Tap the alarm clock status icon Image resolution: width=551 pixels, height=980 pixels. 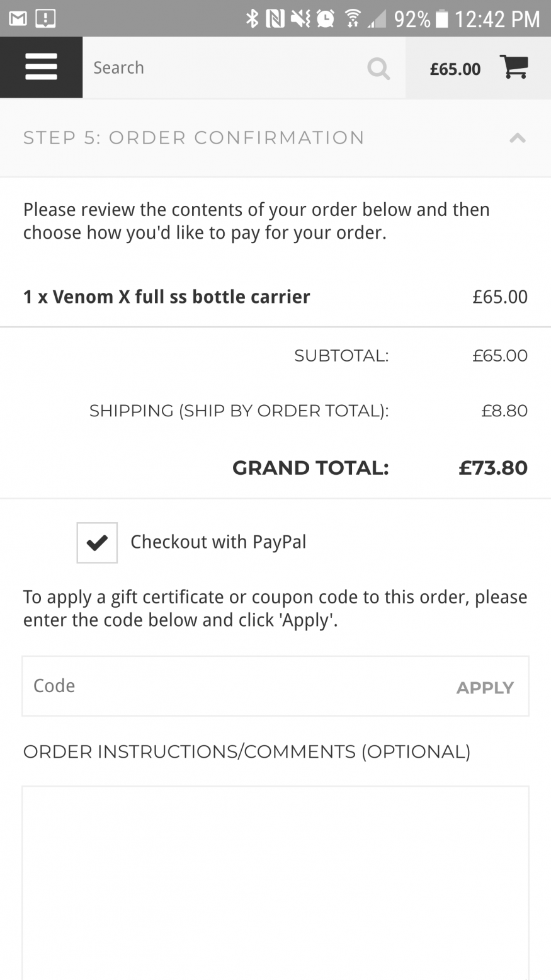[325, 19]
